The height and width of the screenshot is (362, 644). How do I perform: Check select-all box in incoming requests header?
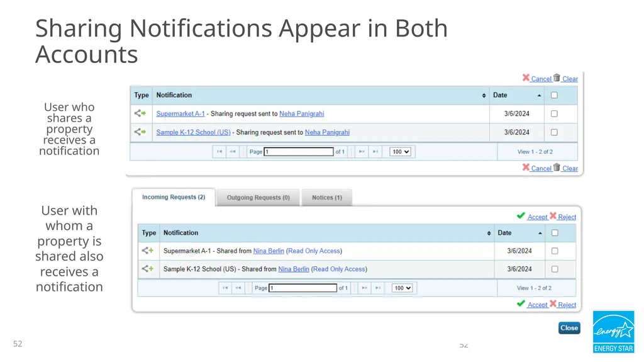tap(555, 233)
